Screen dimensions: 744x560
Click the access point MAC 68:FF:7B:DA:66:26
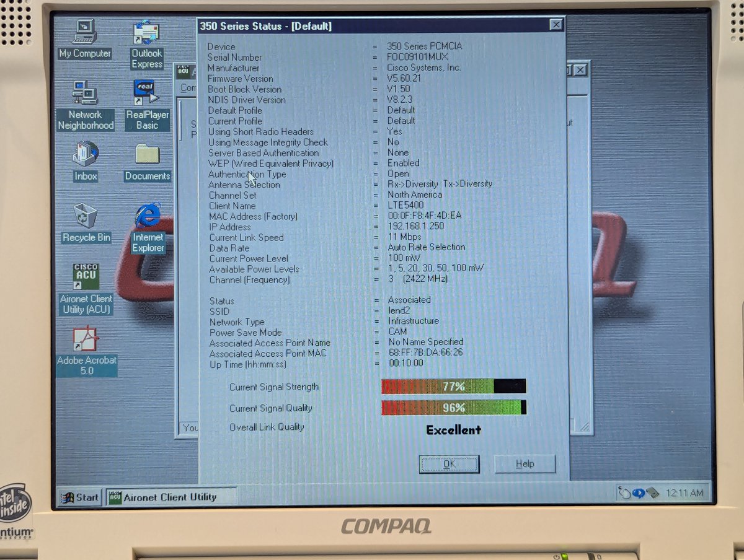pyautogui.click(x=425, y=352)
